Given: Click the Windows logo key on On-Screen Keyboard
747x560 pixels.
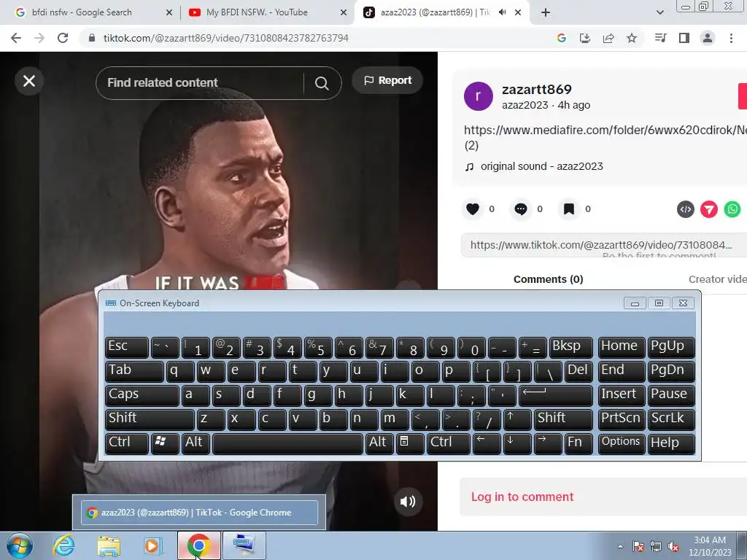Looking at the screenshot, I should pos(164,443).
